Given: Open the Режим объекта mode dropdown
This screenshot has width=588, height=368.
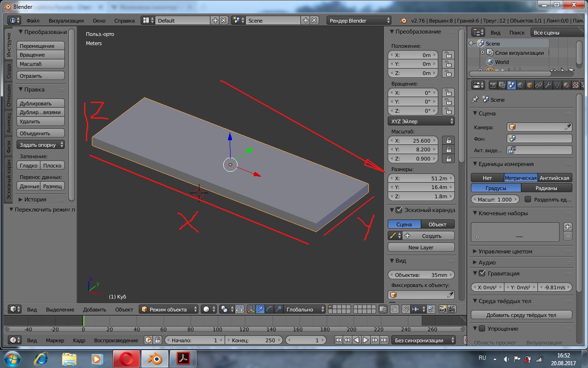Looking at the screenshot, I should [x=169, y=310].
